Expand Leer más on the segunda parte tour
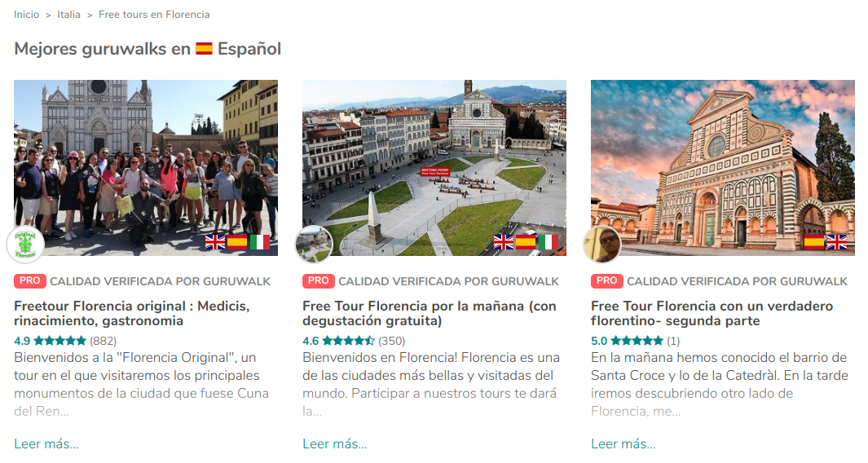This screenshot has width=868, height=463. point(623,443)
